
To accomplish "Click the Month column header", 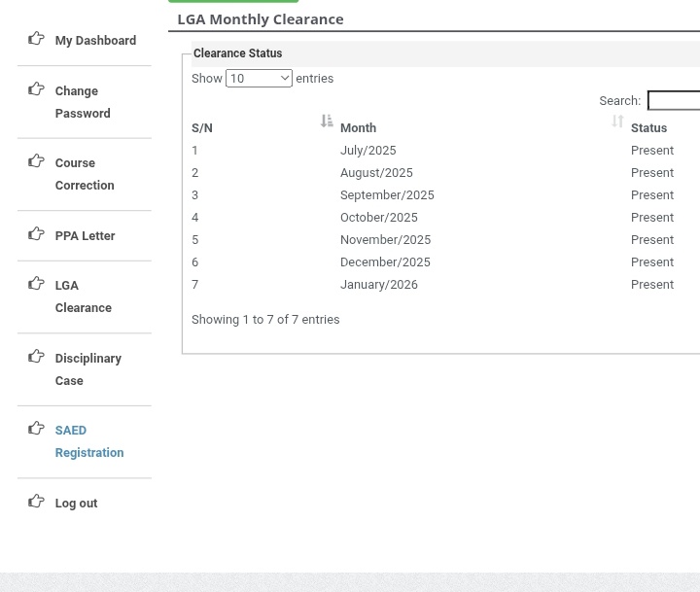I will (358, 128).
